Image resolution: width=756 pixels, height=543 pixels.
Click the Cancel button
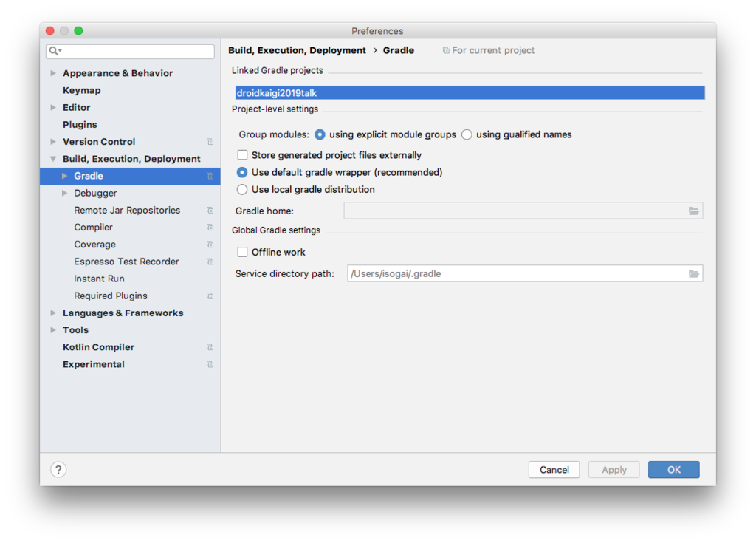(554, 470)
